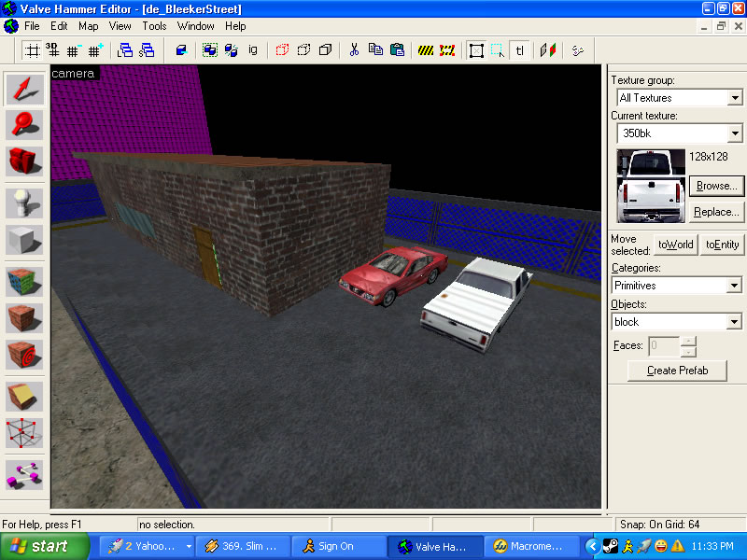747x560 pixels.
Task: Click the Cut scissors icon in toolbar
Action: tap(354, 49)
